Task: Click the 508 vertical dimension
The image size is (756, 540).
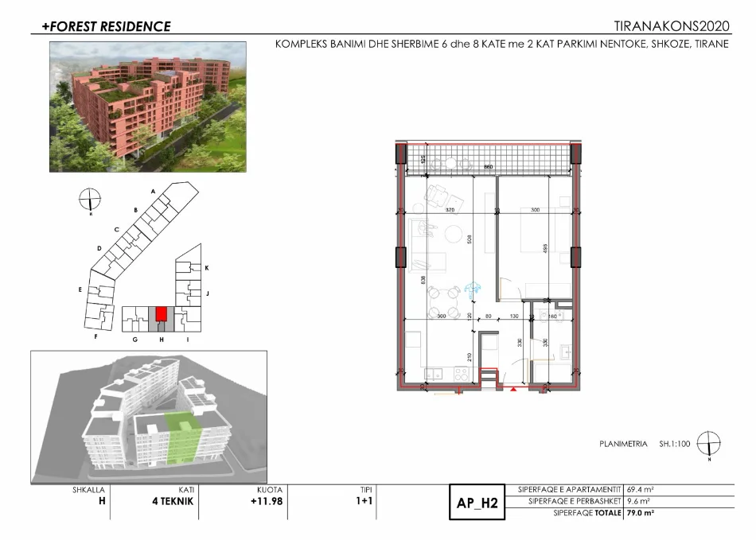Action: pos(470,240)
